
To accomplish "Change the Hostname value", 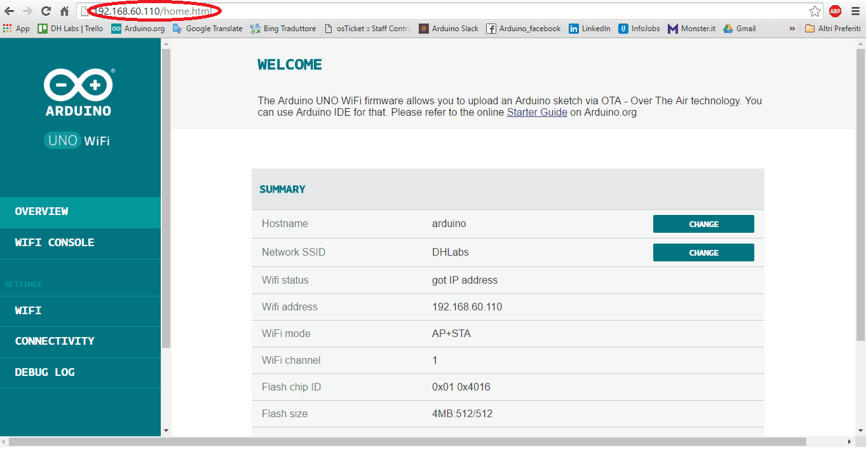I will (x=703, y=224).
